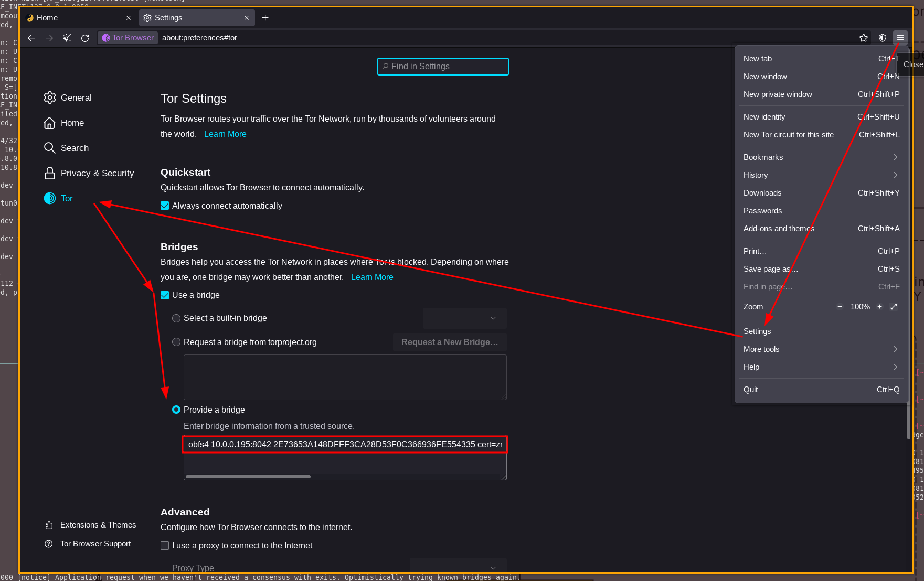Open Settings from the application menu
The height and width of the screenshot is (581, 924).
coord(821,331)
